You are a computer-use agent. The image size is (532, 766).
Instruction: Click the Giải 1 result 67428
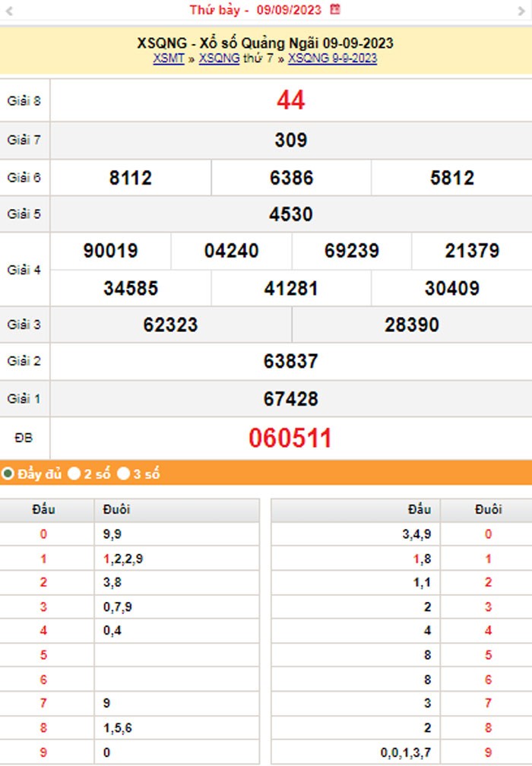point(290,399)
